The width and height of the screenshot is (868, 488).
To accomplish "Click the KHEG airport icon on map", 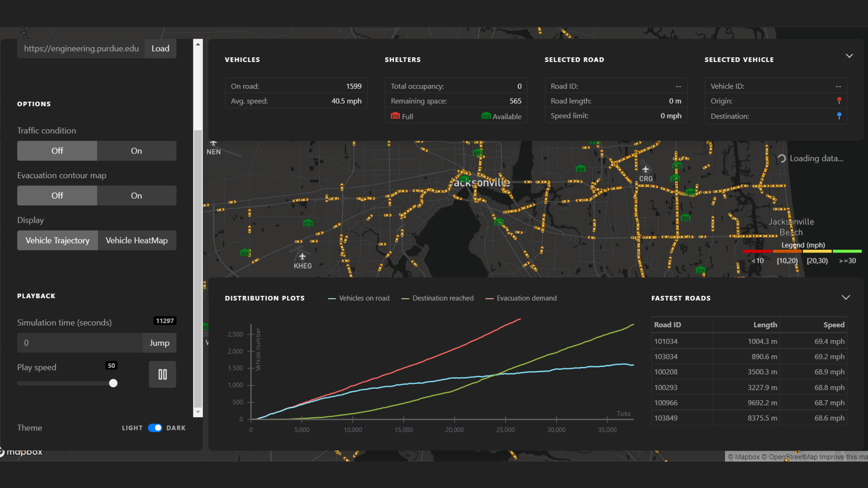I will click(x=302, y=257).
